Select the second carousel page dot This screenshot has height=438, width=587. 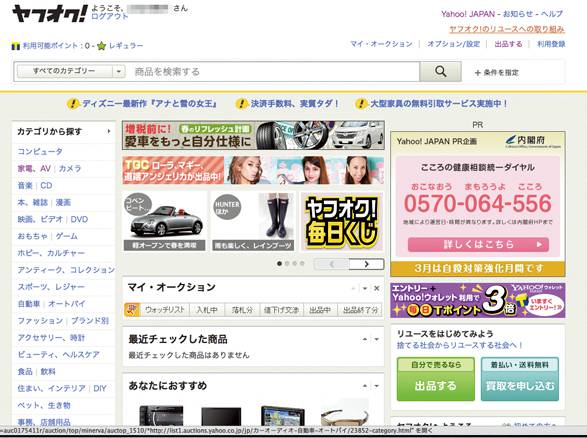[x=287, y=264]
